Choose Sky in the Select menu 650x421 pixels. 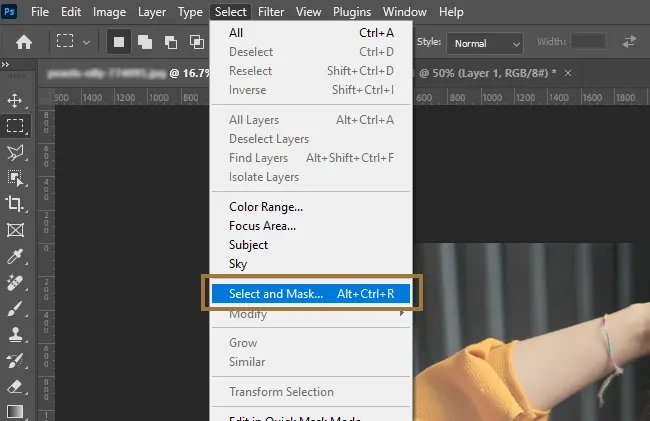point(311,264)
